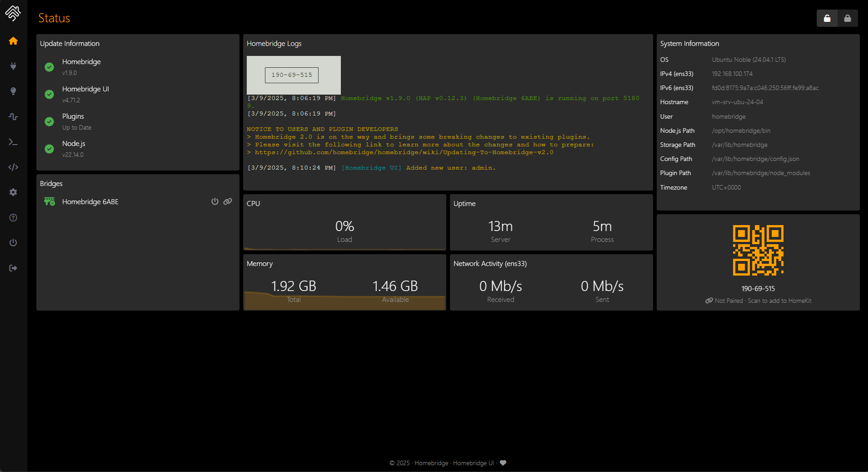Click Node.js version v22.14.0

pyautogui.click(x=73, y=155)
